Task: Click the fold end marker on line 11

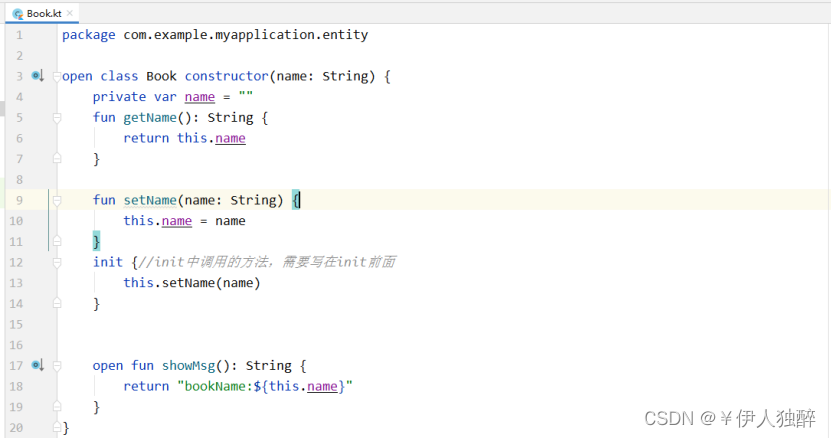Action: pos(57,241)
